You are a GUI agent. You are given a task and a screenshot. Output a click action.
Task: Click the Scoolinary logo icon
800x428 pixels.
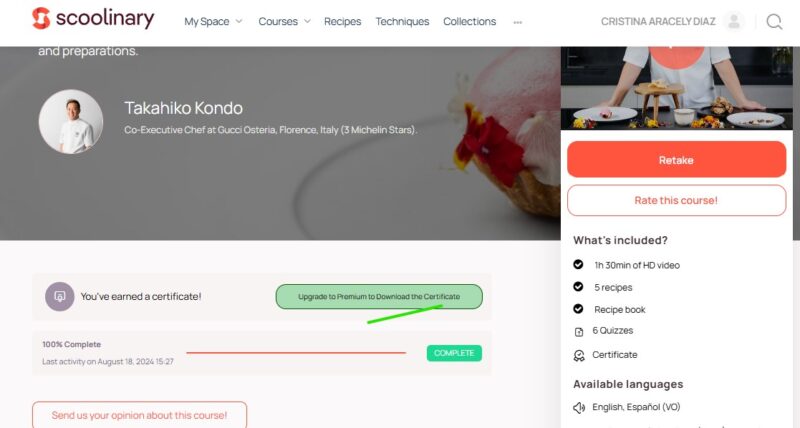40,19
